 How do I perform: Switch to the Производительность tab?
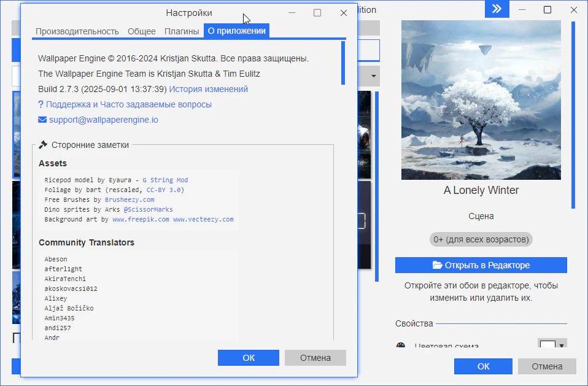click(x=77, y=31)
